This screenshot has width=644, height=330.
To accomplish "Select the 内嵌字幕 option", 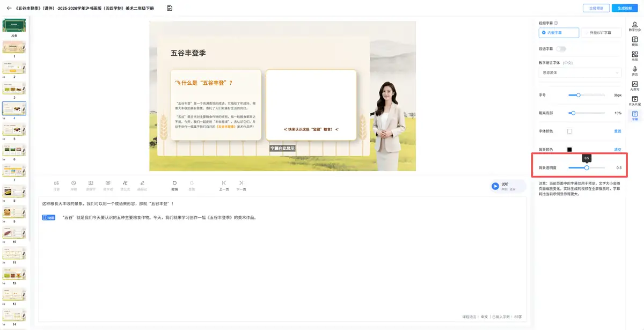I will click(x=559, y=33).
